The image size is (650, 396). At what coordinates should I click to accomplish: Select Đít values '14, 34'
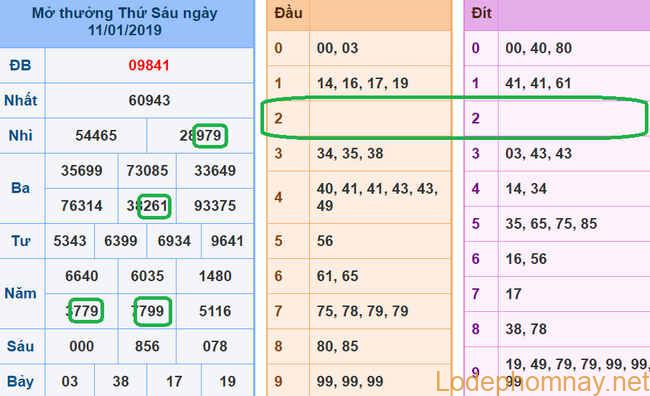pos(526,189)
